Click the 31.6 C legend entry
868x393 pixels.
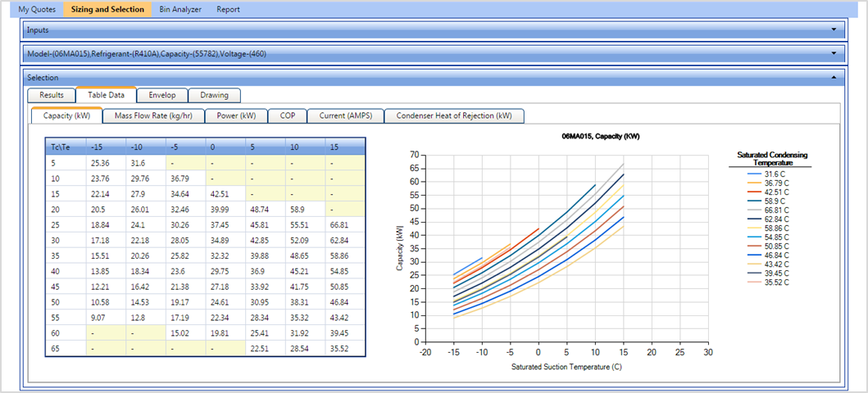tap(765, 174)
